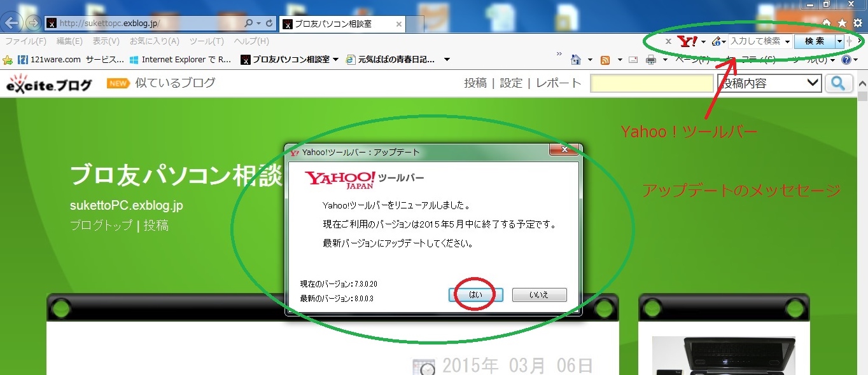Screen dimensions: 868x375
Task: Click the 似ているブログ link
Action: coord(175,83)
